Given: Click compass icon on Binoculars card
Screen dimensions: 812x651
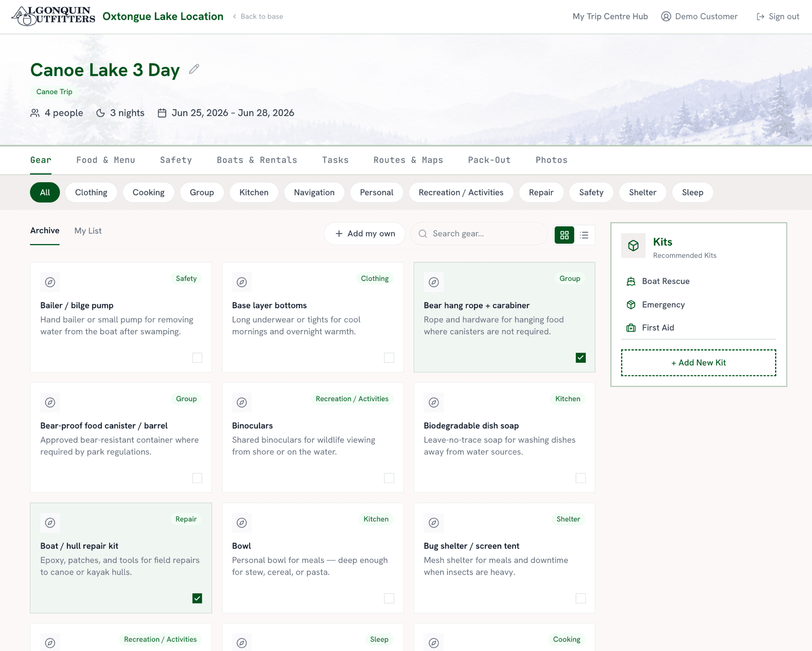Looking at the screenshot, I should 242,402.
